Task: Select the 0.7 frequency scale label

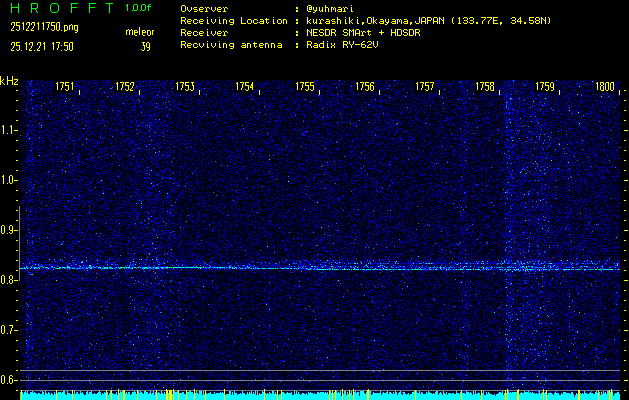Action: [9, 330]
